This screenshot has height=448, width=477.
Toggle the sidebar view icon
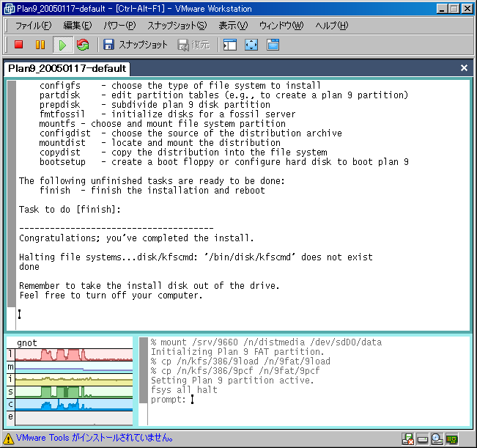pos(230,45)
